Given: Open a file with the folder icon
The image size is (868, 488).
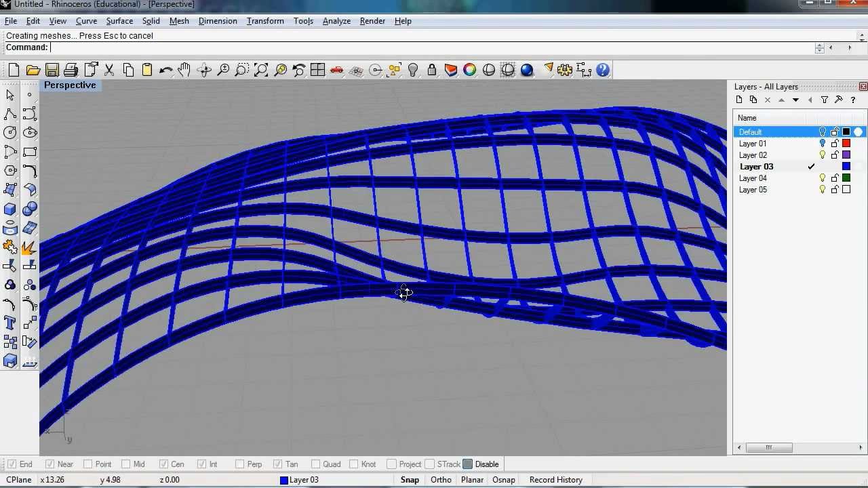Looking at the screenshot, I should coord(33,70).
